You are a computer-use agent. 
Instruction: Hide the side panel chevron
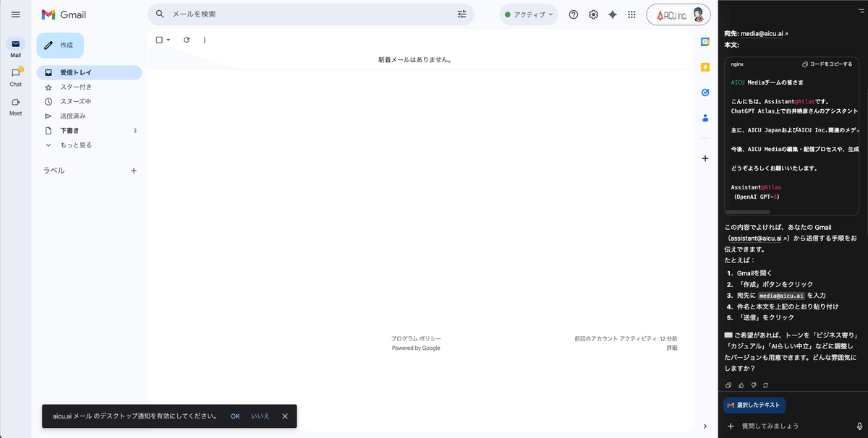705,426
